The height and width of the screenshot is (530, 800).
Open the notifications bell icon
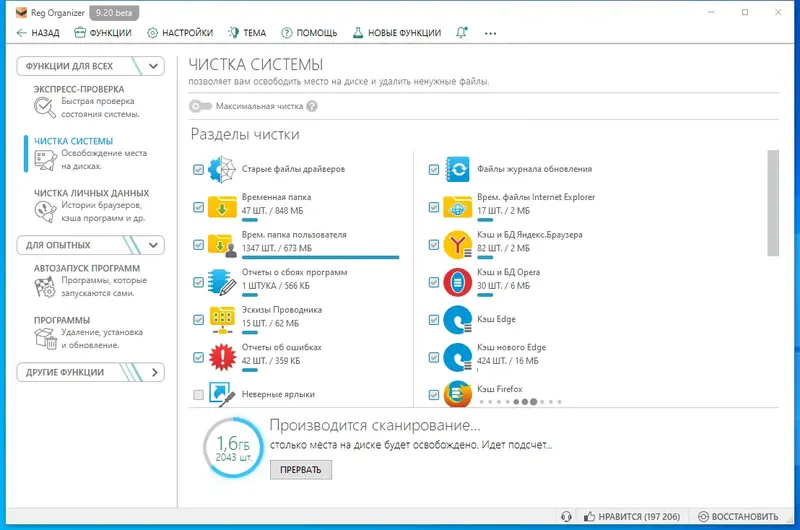[x=461, y=33]
